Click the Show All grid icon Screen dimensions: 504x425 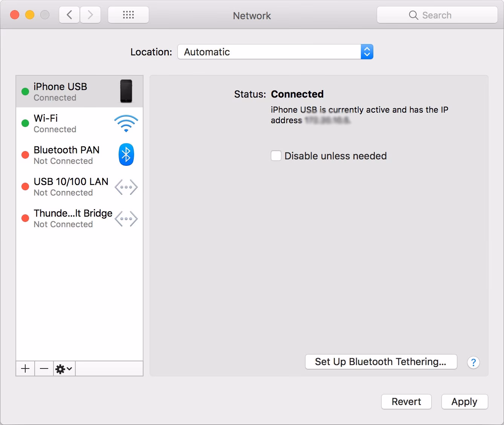point(128,14)
